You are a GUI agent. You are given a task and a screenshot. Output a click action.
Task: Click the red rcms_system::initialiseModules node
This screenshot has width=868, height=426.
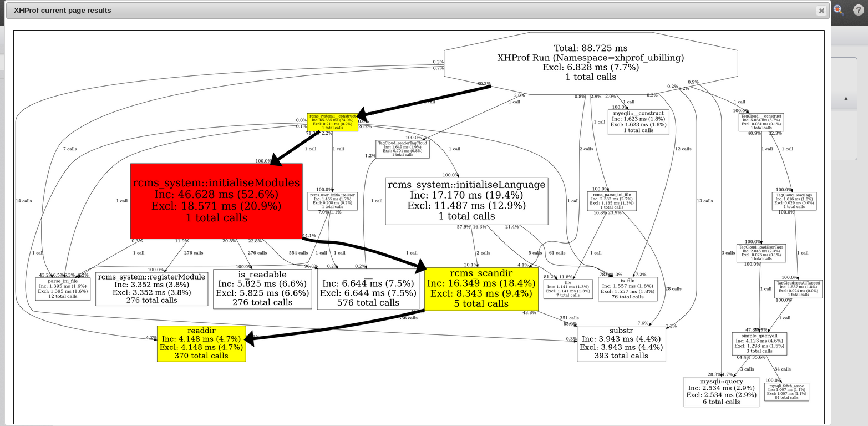(216, 201)
